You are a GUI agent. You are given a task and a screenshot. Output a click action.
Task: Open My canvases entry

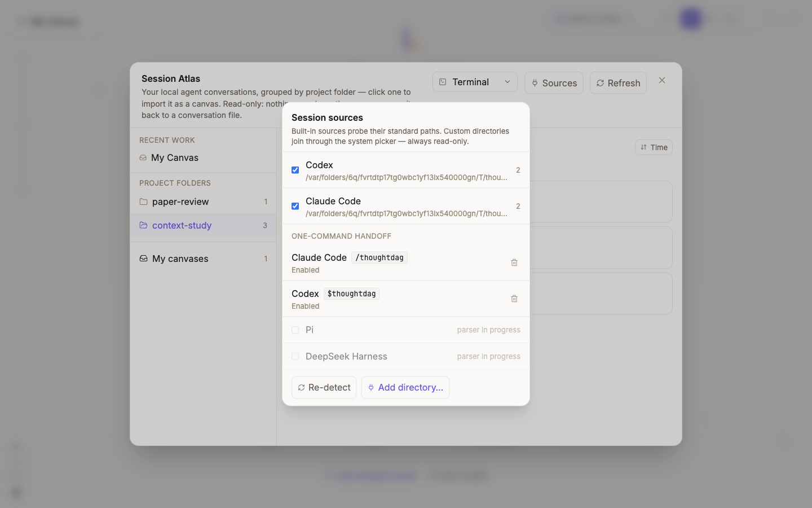point(203,259)
